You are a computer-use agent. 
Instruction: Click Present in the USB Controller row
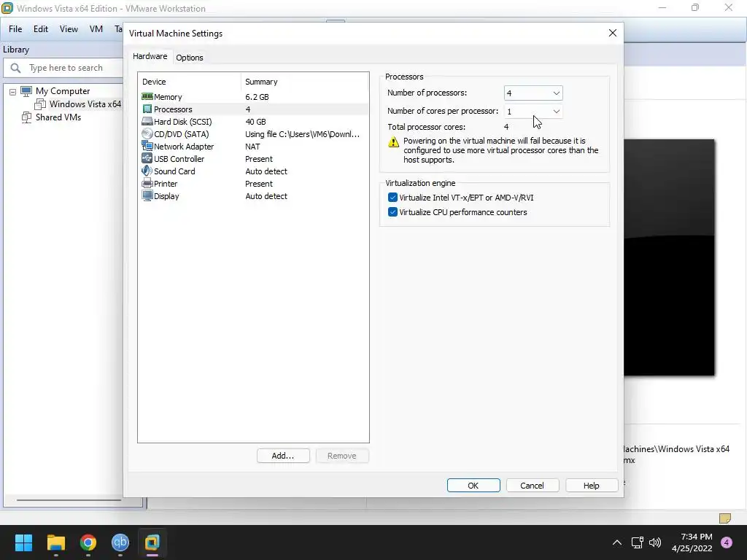[259, 158]
